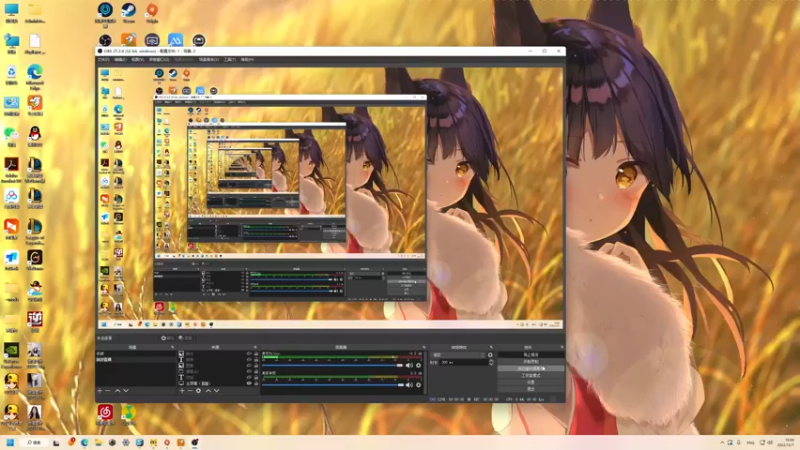This screenshot has width=800, height=450.
Task: Mute the bottom audio mixer channel speaker
Action: point(409,385)
